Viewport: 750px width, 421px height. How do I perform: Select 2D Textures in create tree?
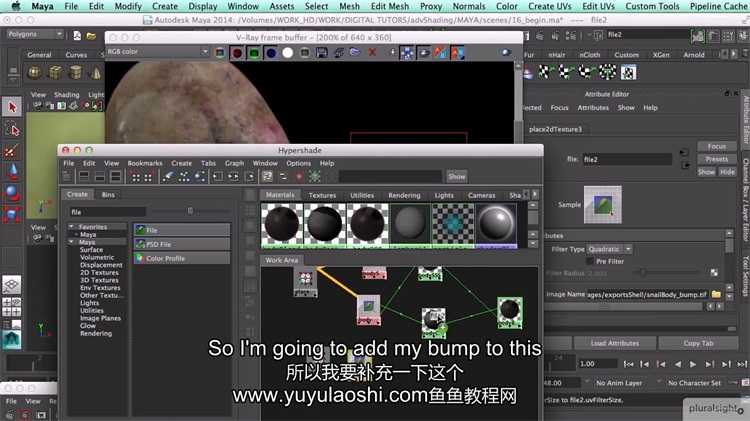point(99,273)
